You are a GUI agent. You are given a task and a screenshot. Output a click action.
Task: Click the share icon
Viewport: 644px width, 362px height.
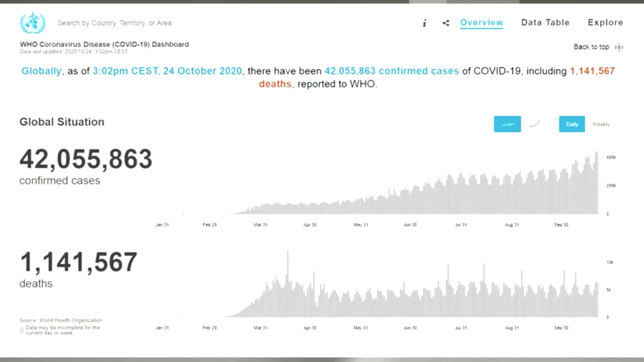(446, 23)
